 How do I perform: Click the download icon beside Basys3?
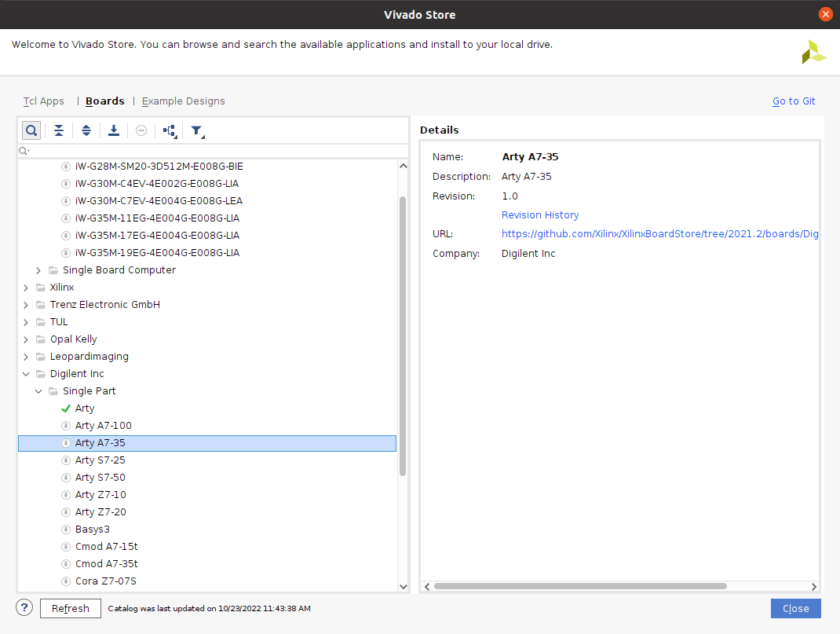coord(67,530)
